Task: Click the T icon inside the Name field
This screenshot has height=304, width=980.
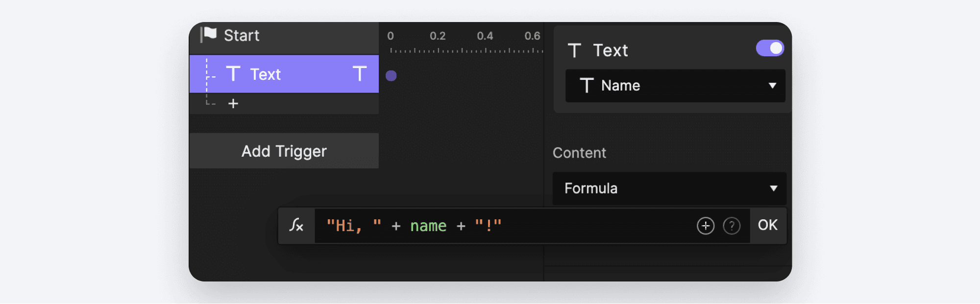Action: pyautogui.click(x=587, y=86)
